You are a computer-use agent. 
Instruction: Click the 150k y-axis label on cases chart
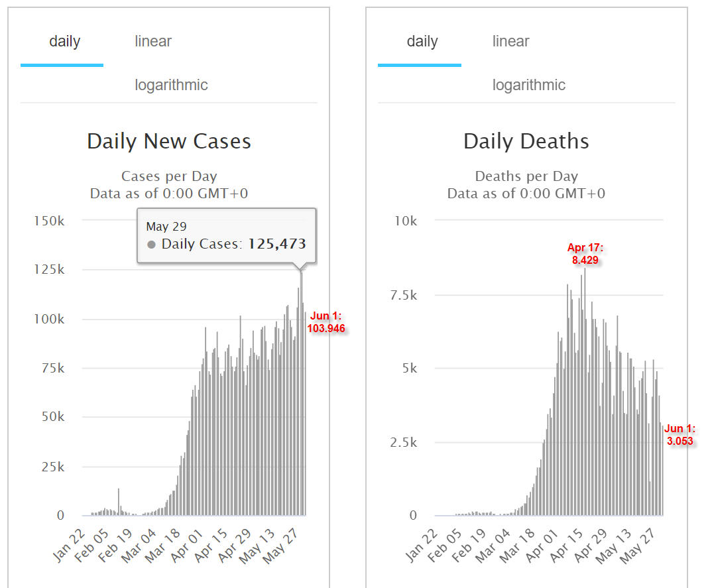coord(49,221)
